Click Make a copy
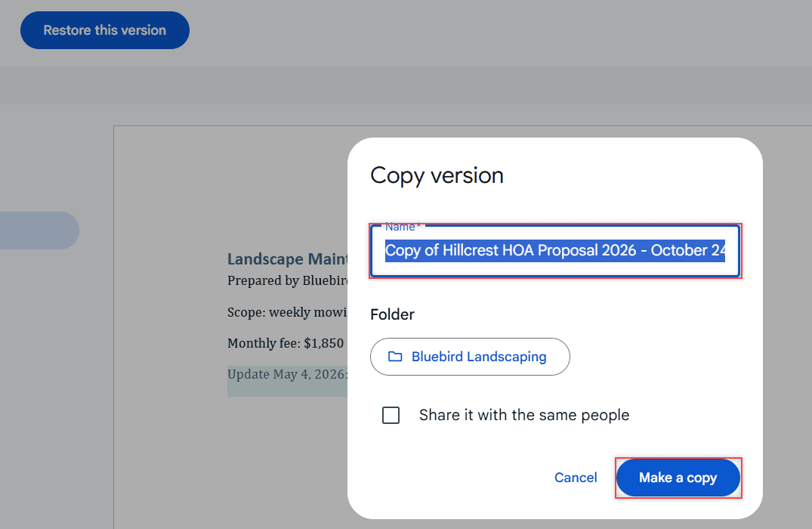This screenshot has width=812, height=529. pyautogui.click(x=678, y=478)
